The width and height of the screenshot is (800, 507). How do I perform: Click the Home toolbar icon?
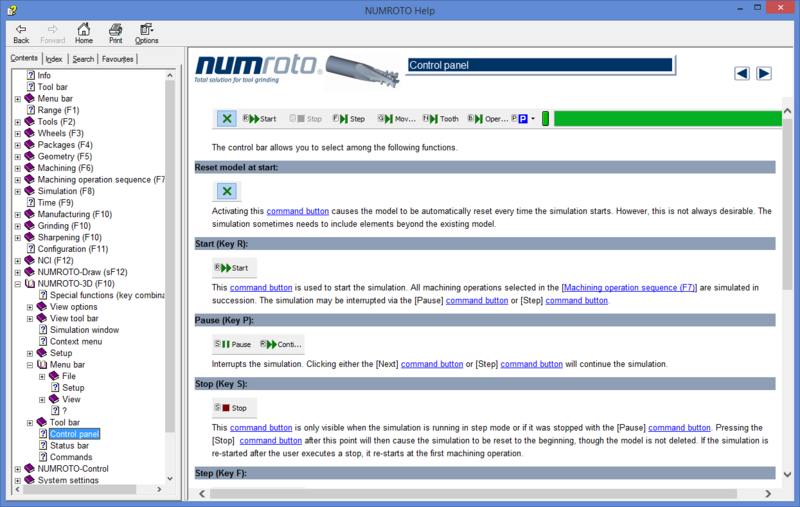click(84, 33)
